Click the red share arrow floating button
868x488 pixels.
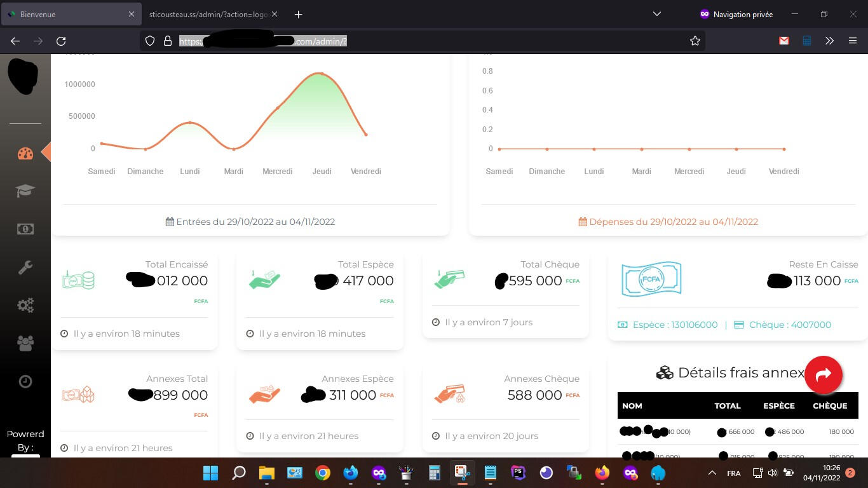823,375
